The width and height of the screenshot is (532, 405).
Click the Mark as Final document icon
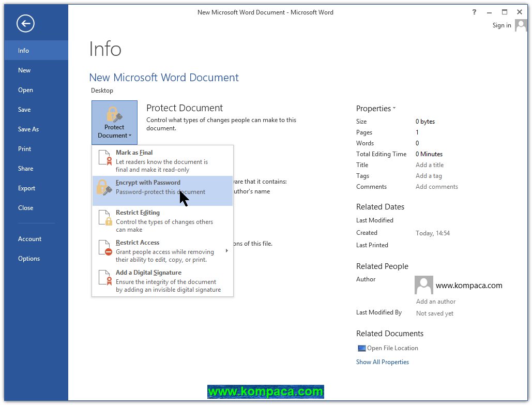click(x=104, y=158)
